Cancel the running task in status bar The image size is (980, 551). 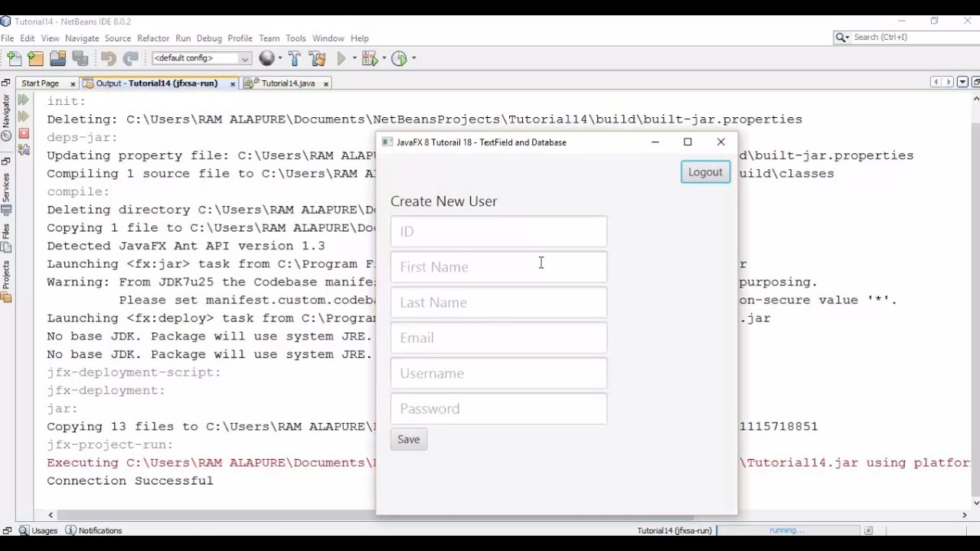[x=868, y=530]
